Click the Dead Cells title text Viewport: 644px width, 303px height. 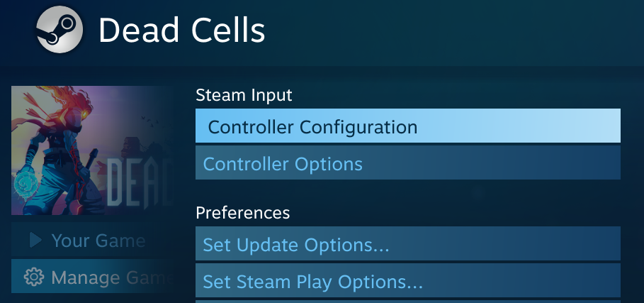tap(181, 31)
